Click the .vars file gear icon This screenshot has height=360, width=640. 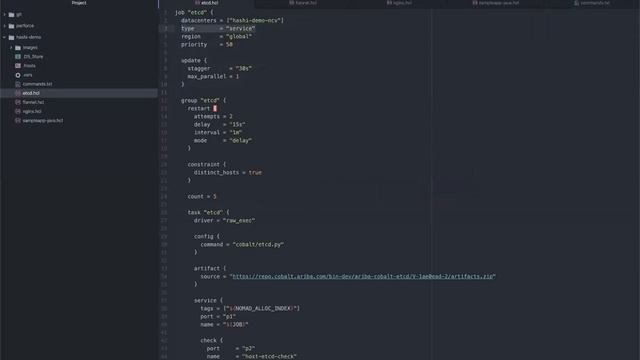tap(18, 75)
